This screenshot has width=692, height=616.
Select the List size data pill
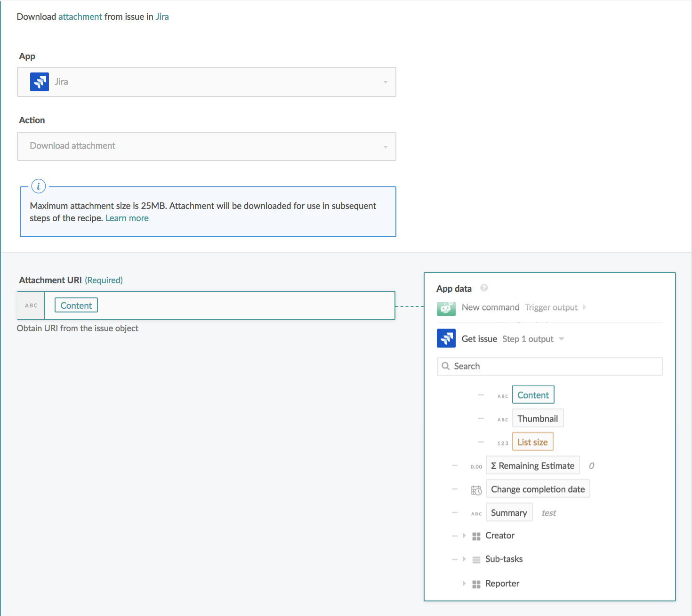coord(532,442)
